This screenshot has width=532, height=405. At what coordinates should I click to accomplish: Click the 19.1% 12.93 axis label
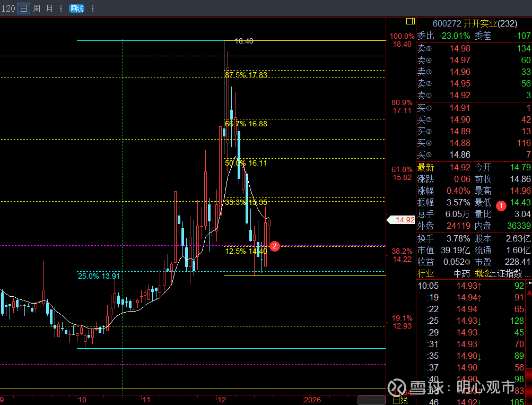coord(402,322)
